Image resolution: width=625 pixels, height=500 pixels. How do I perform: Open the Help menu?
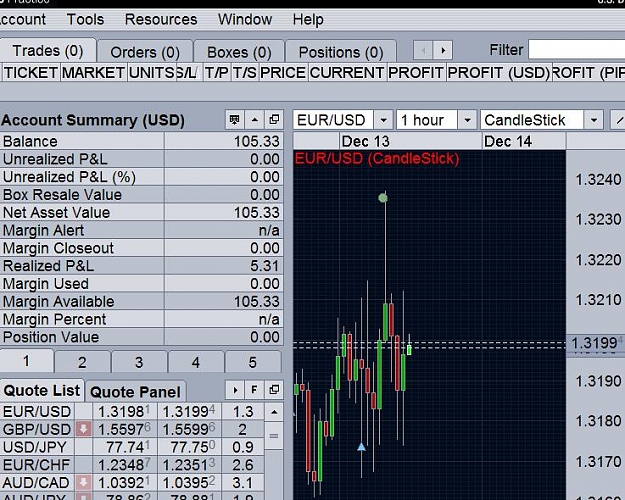pyautogui.click(x=308, y=20)
